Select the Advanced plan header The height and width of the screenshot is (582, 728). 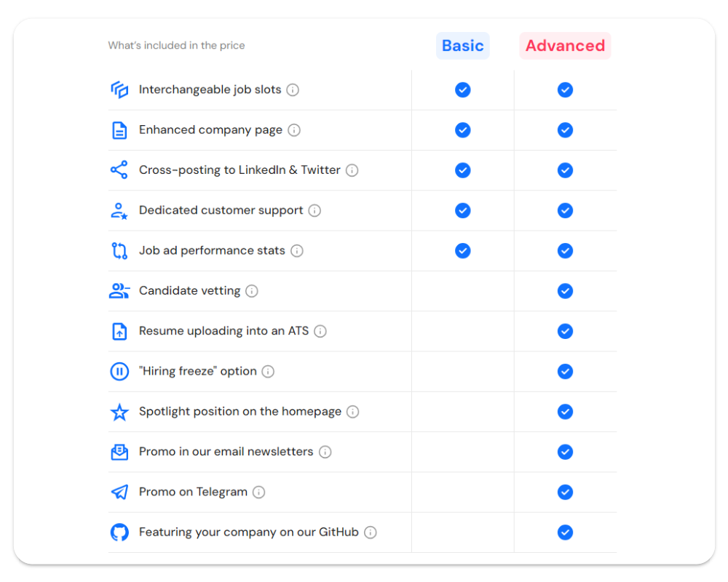click(565, 46)
